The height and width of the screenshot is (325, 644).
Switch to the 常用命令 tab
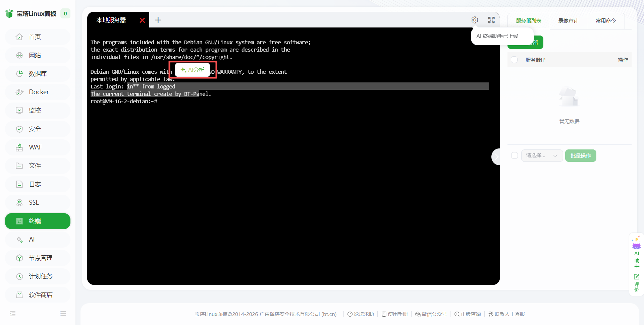point(606,21)
